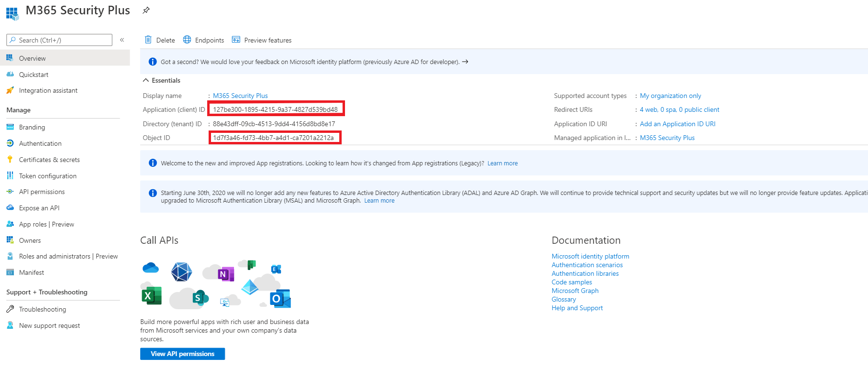Open Endpoints via globe icon

[187, 40]
